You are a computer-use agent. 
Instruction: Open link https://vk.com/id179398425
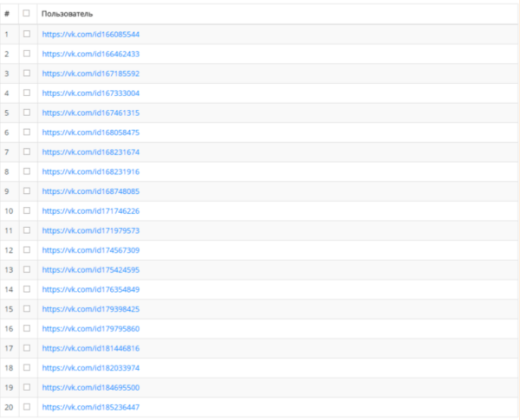point(90,309)
